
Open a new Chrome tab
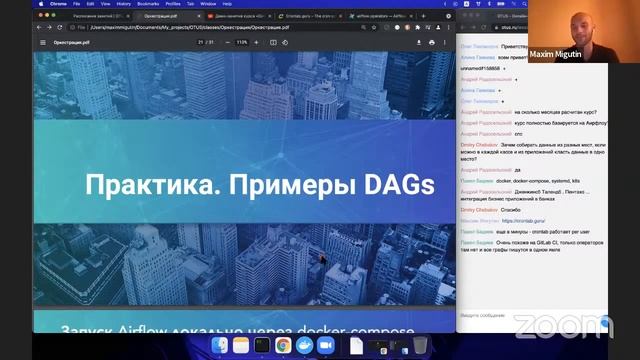click(424, 16)
